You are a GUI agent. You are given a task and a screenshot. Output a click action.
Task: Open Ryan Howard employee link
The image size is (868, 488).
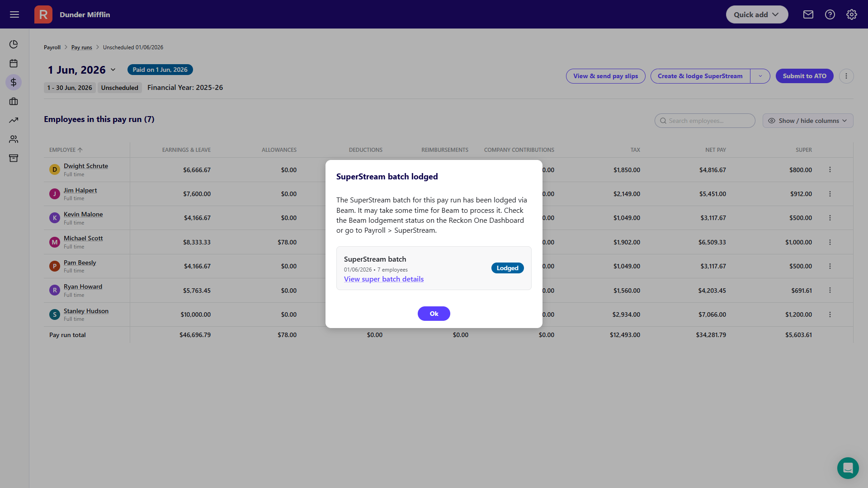click(x=83, y=286)
